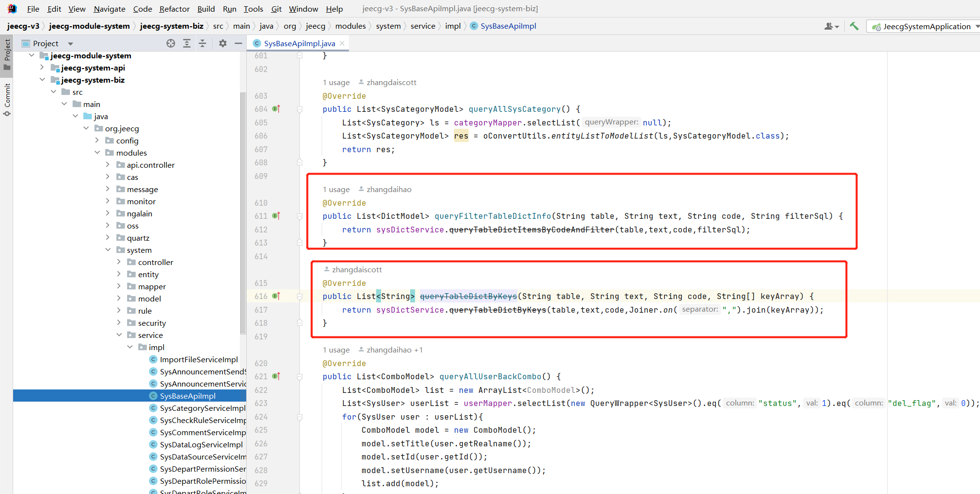Open JeecgSystemApplication run configuration dropdown
Viewport: 980px width, 494px height.
click(x=925, y=26)
